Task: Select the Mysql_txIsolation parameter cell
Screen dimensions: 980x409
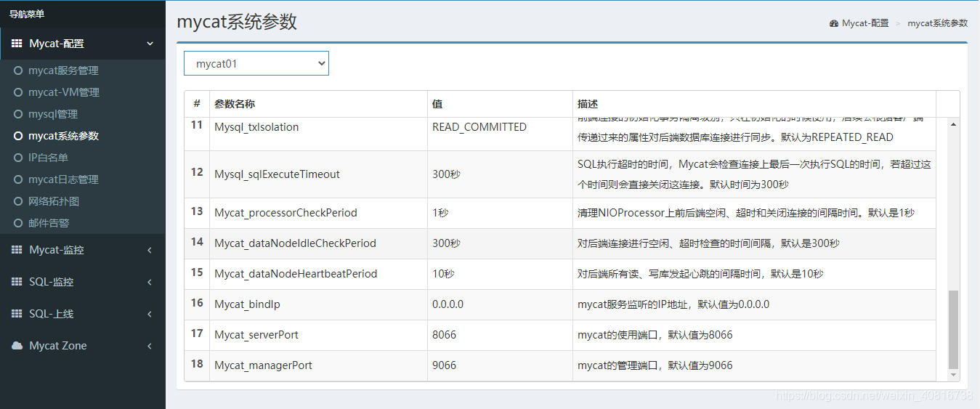Action: point(318,134)
